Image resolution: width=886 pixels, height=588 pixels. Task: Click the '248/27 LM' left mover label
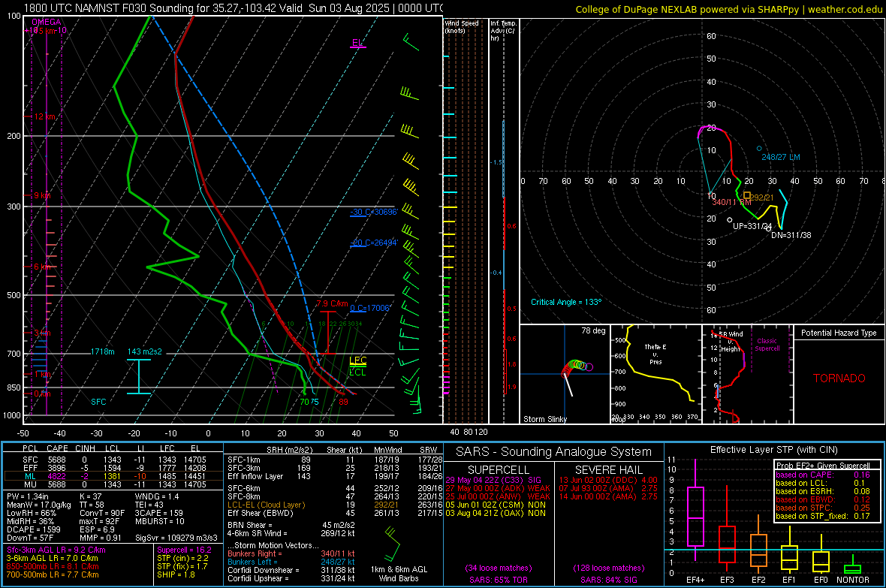click(780, 157)
